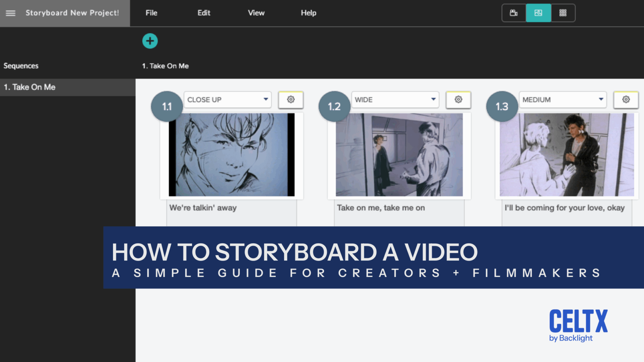Viewport: 644px width, 362px height.
Task: Click the Storyboard New Project title
Action: point(72,13)
